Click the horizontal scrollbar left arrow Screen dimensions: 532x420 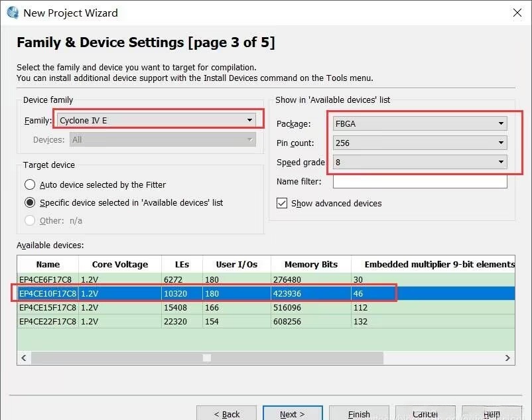pyautogui.click(x=24, y=358)
